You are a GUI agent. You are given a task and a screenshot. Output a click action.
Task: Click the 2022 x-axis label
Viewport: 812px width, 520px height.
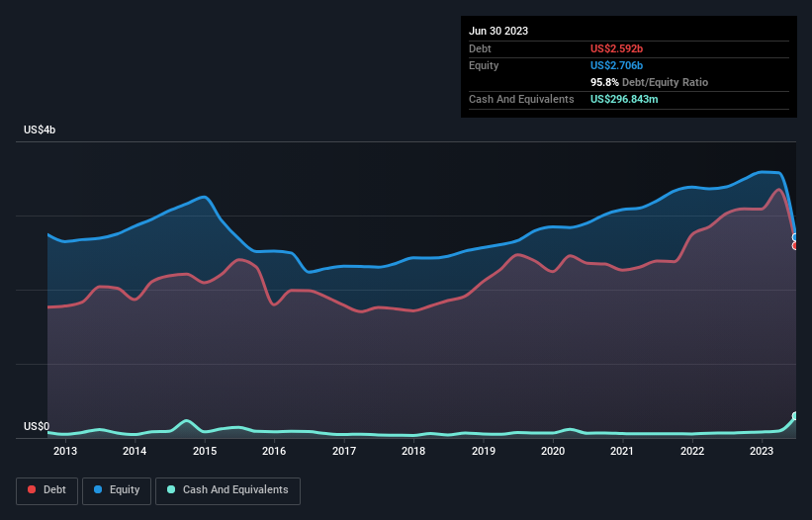tap(692, 451)
